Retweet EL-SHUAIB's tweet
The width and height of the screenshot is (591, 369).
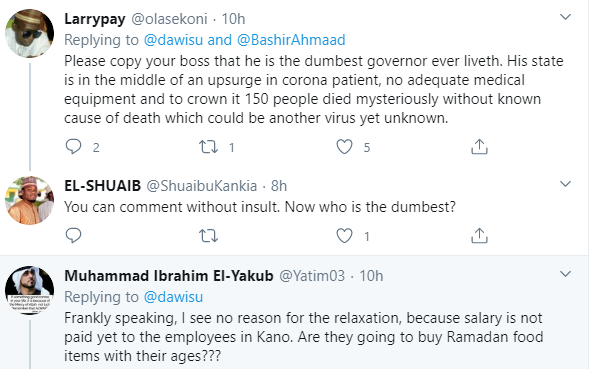tap(208, 236)
